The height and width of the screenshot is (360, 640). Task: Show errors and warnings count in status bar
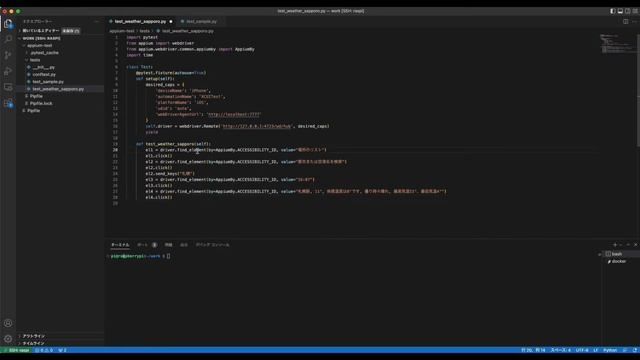44,350
